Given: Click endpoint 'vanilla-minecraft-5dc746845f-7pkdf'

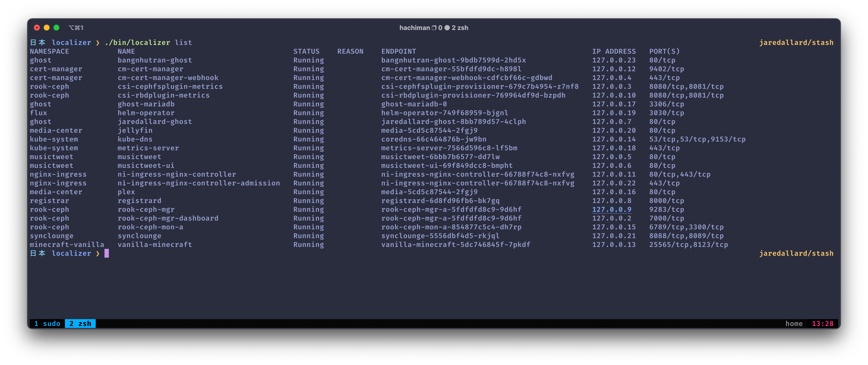Looking at the screenshot, I should click(x=455, y=244).
